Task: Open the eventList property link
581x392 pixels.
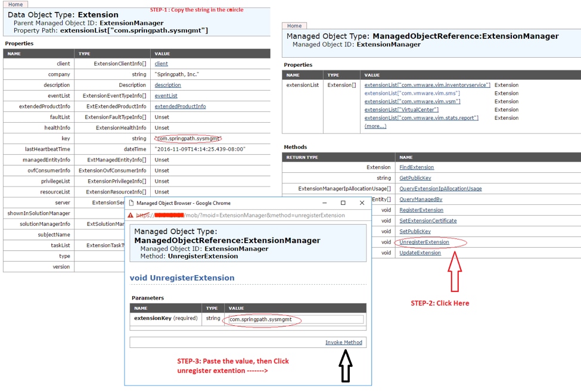Action: 166,95
